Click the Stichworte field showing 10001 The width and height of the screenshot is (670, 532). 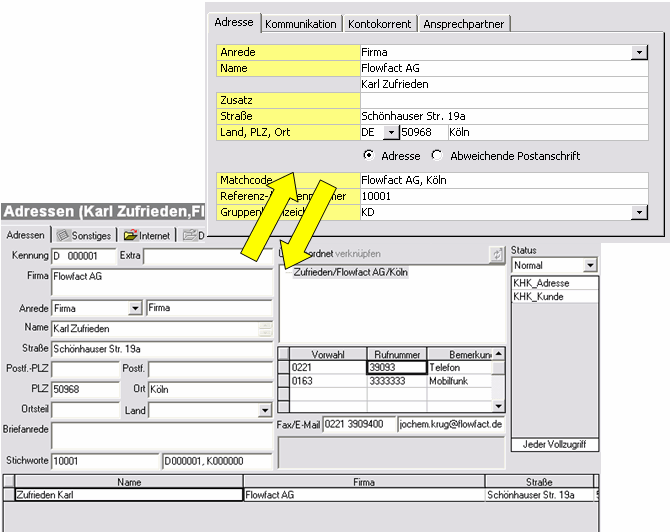105,461
